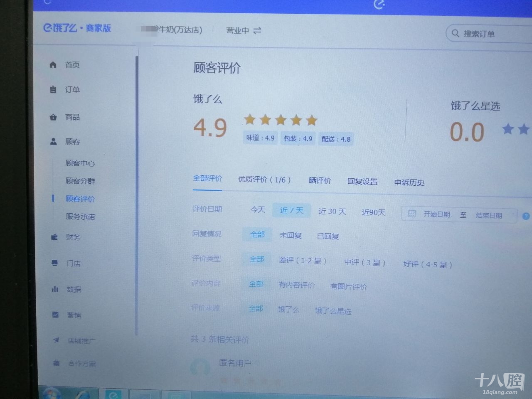Viewport: 532px width, 399px height.
Task: Click the 4.9 overall rating number
Action: 210,128
